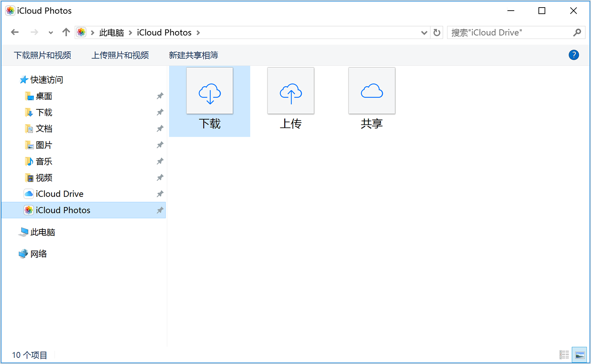The image size is (591, 364).
Task: Open the breadcrumb arrow after 此电脑
Action: (x=129, y=32)
